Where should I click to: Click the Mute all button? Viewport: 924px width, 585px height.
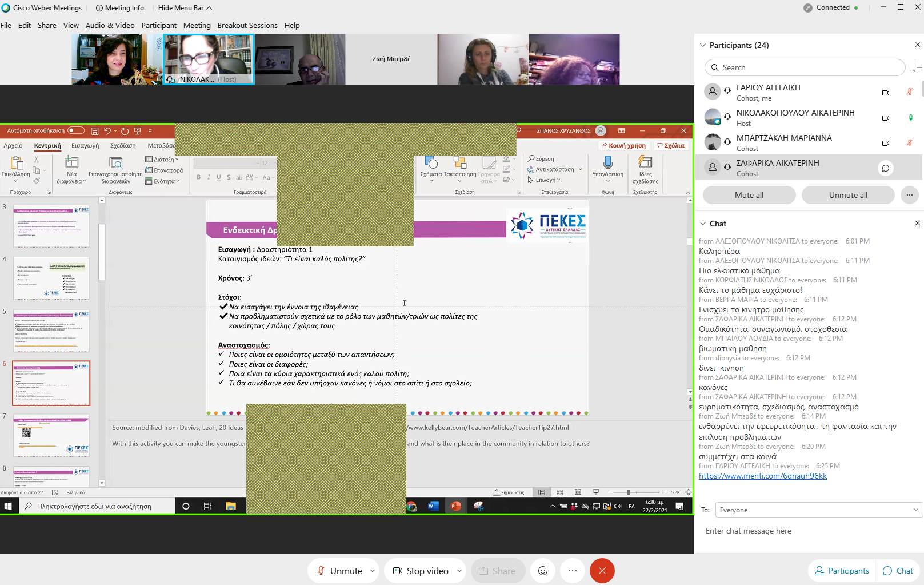point(749,195)
